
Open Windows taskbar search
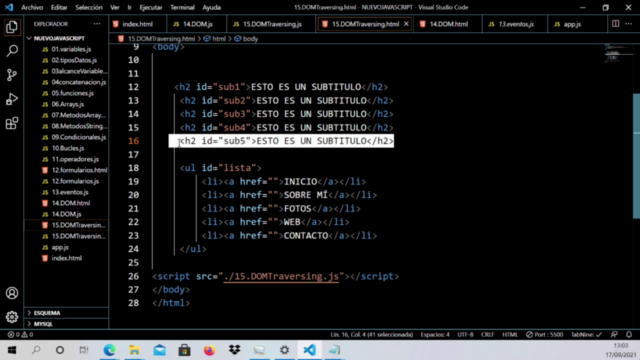tap(36, 350)
